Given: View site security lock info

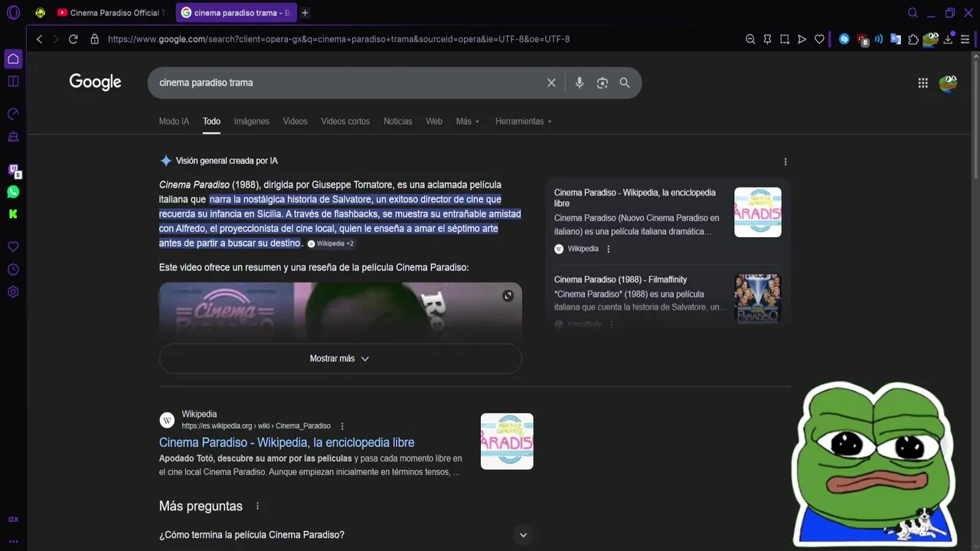Looking at the screenshot, I should pyautogui.click(x=94, y=39).
